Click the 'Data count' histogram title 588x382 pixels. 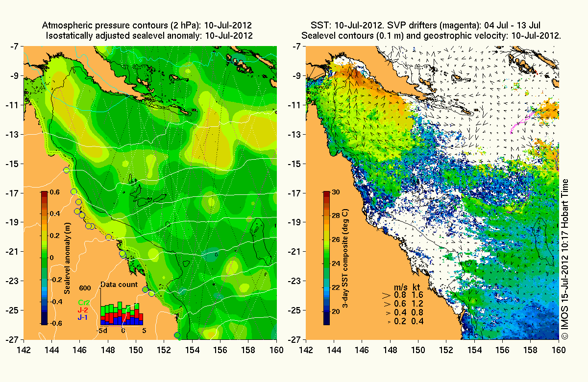119,284
